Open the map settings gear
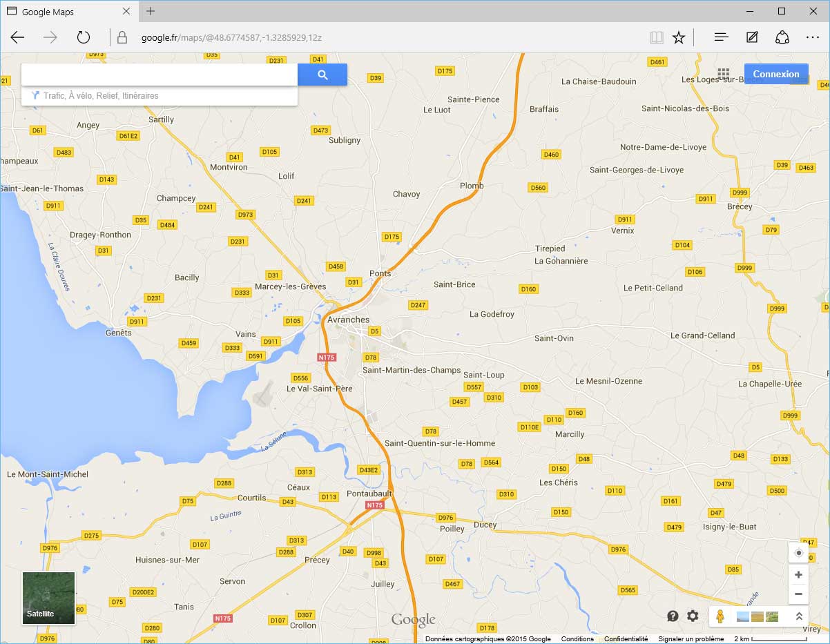The image size is (830, 644). pos(693,616)
